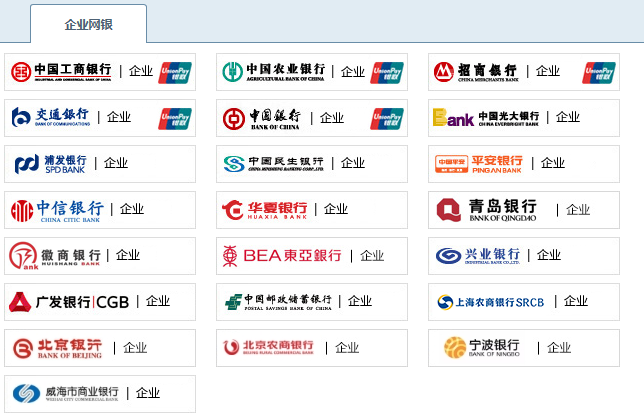The width and height of the screenshot is (644, 418).
Task: Click 企业 link beside 中国工商银行
Action: (141, 71)
